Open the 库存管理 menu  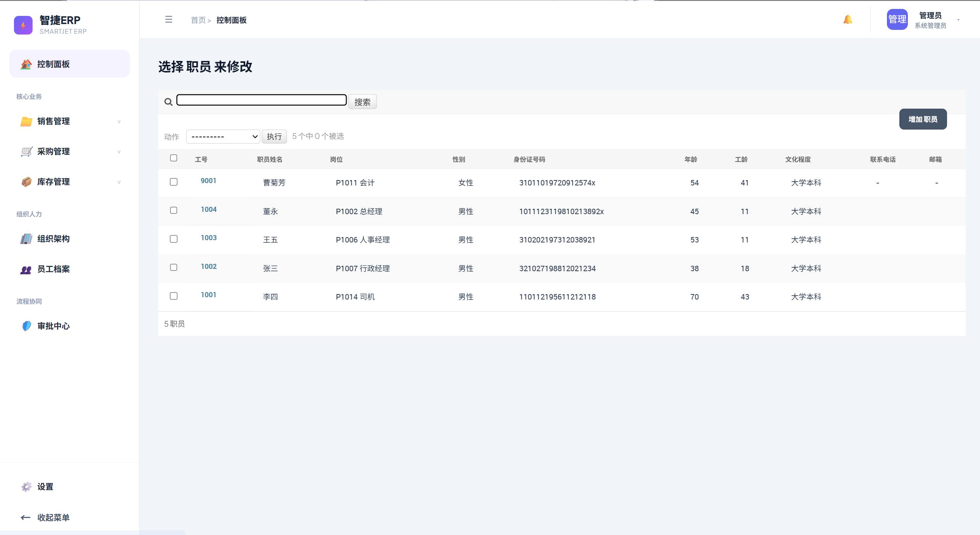[69, 182]
